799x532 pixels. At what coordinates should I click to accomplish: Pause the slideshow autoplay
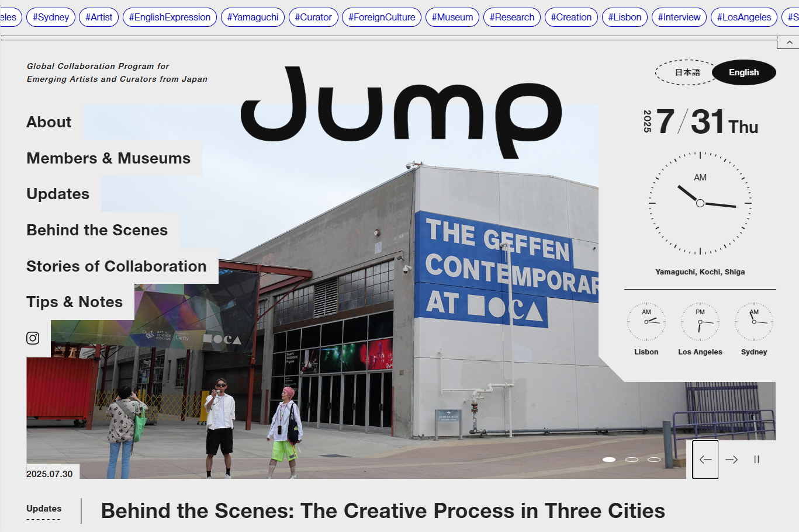click(x=756, y=460)
